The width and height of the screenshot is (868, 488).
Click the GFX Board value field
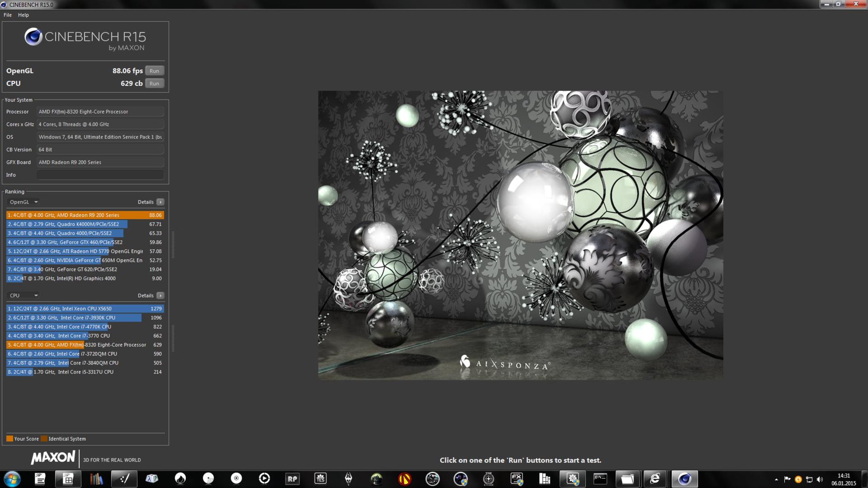pyautogui.click(x=100, y=162)
